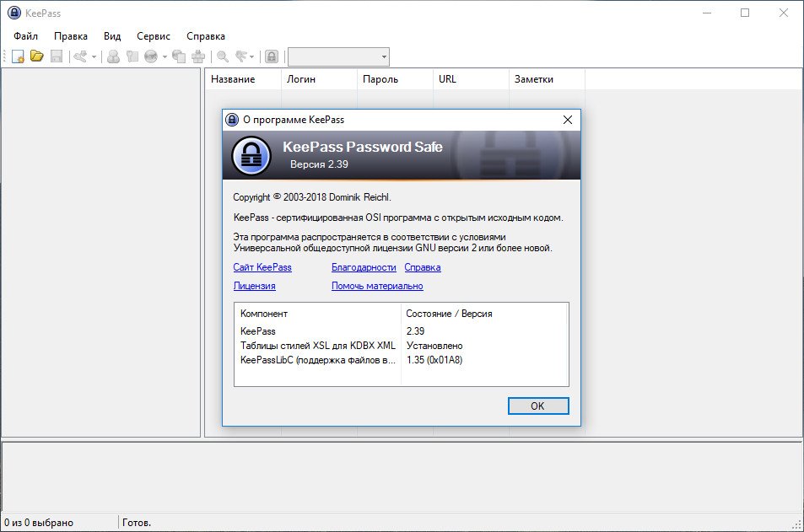
Task: Open the Справка menu in the menu bar
Action: pos(206,36)
